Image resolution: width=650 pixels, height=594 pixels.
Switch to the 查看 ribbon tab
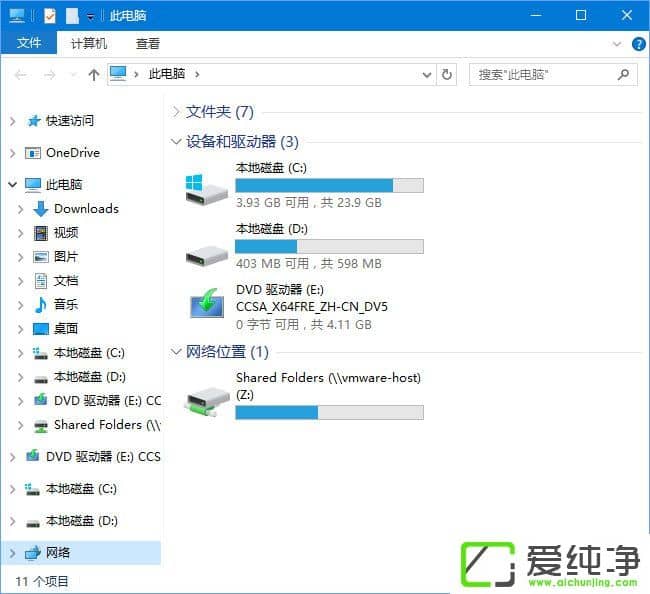coord(148,43)
